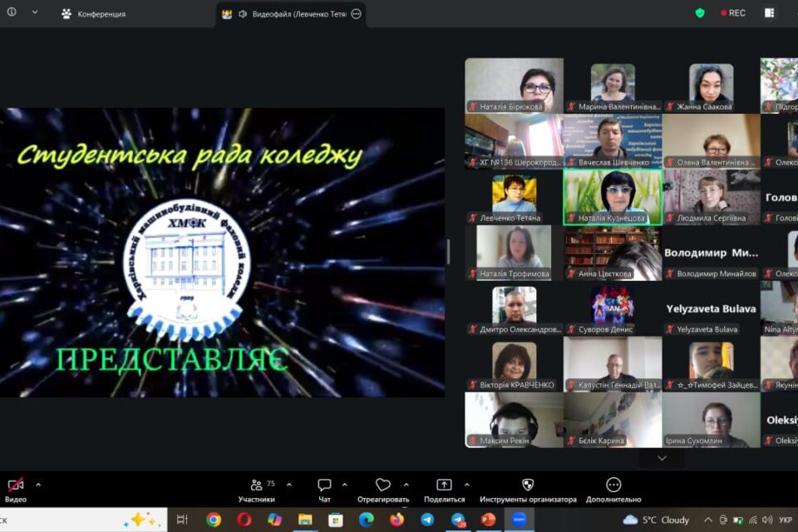Image resolution: width=798 pixels, height=532 pixels.
Task: Show hidden system tray icons
Action: click(708, 520)
